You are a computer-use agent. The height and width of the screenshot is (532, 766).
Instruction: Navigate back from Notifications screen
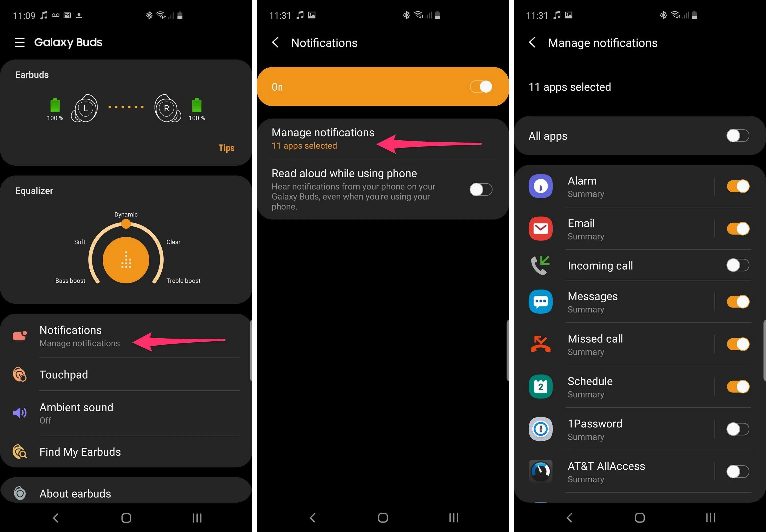coord(275,42)
